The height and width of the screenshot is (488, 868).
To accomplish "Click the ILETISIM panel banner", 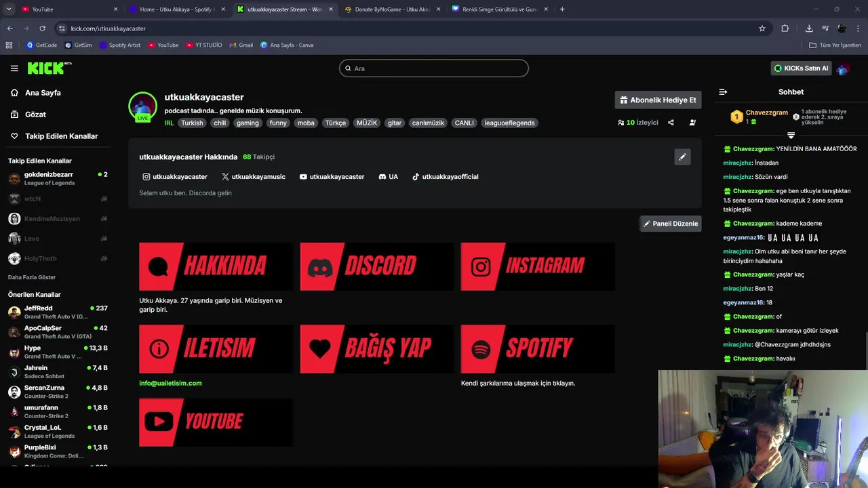I will pos(216,348).
